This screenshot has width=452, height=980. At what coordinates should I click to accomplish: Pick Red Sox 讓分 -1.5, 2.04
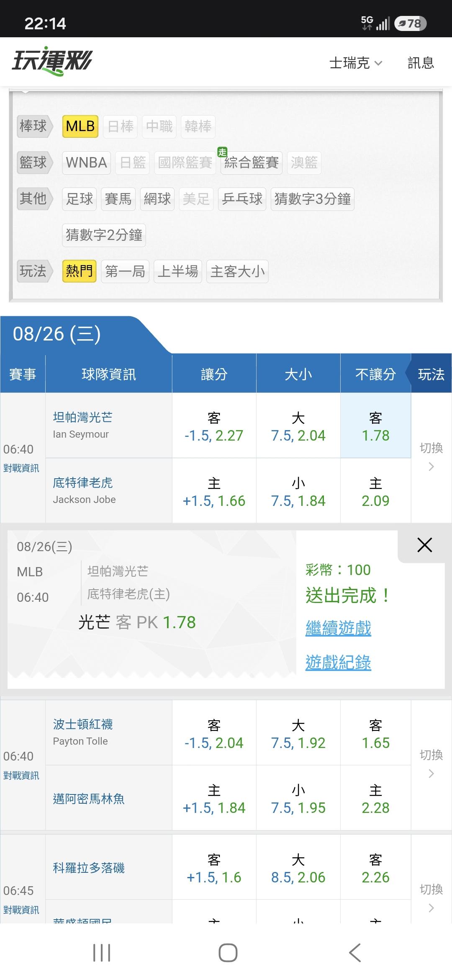point(214,733)
